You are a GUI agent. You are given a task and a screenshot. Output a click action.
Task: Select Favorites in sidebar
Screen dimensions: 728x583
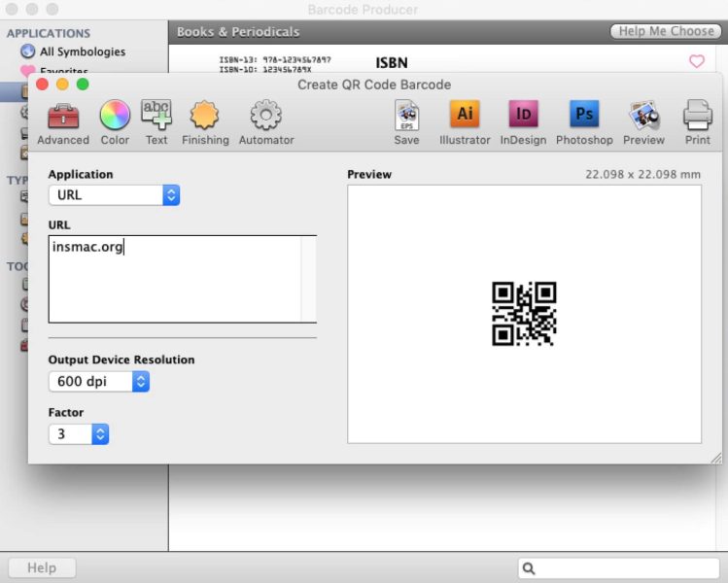tap(64, 71)
